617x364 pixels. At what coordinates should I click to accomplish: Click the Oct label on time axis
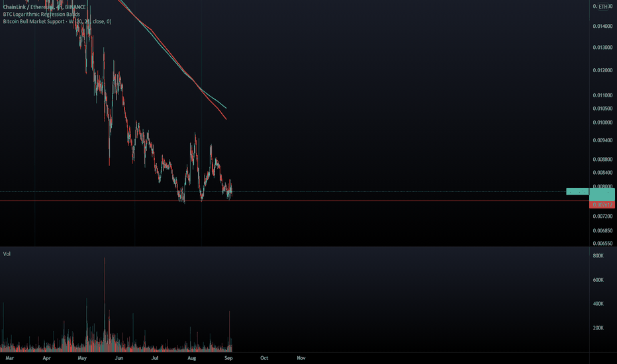tap(264, 357)
